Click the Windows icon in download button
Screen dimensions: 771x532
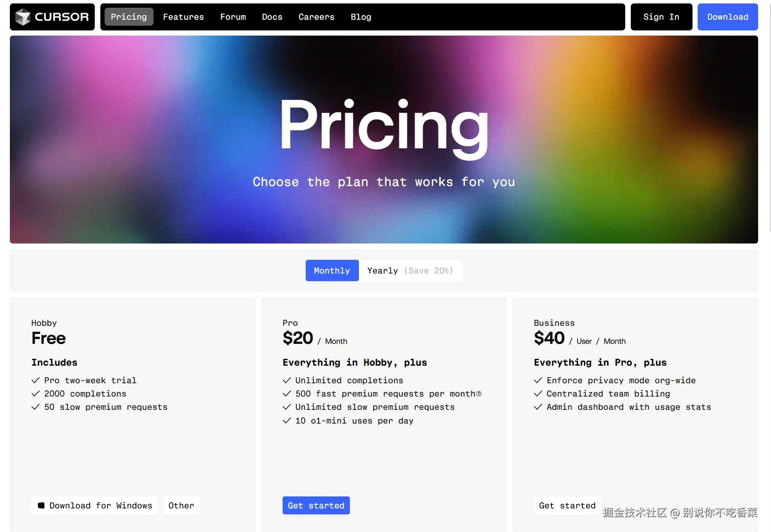pos(41,505)
